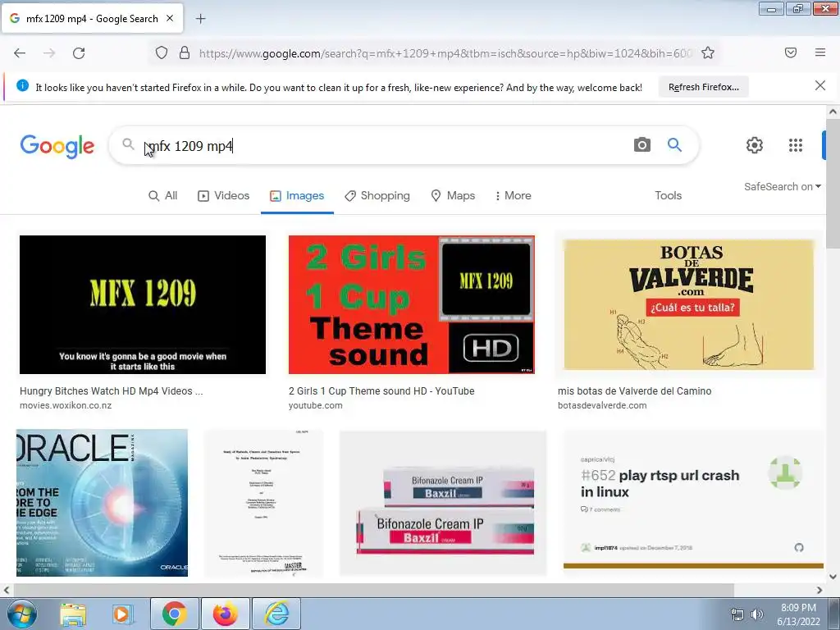Open the white document page thumbnail
Image resolution: width=840 pixels, height=630 pixels.
click(263, 503)
